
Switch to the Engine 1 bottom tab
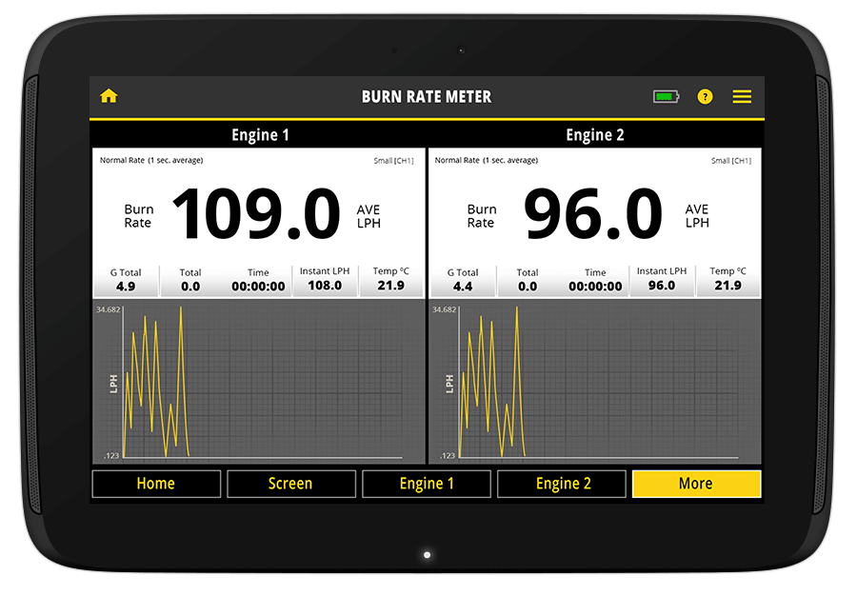427,484
